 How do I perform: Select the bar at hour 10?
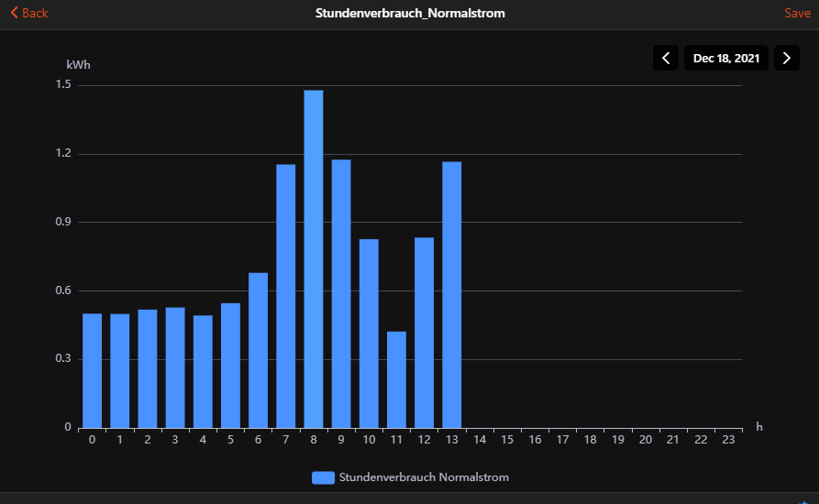[x=369, y=333]
